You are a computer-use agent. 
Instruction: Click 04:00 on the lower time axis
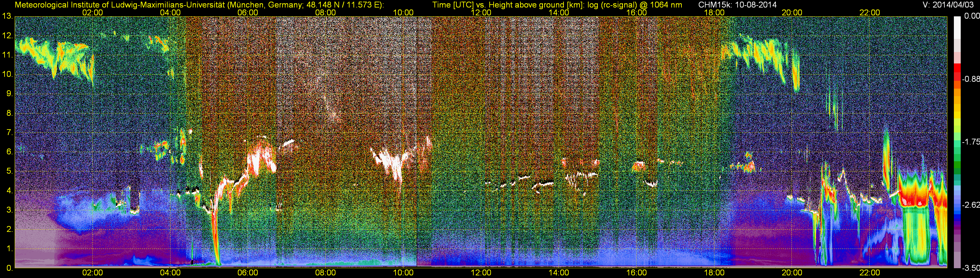(x=170, y=273)
